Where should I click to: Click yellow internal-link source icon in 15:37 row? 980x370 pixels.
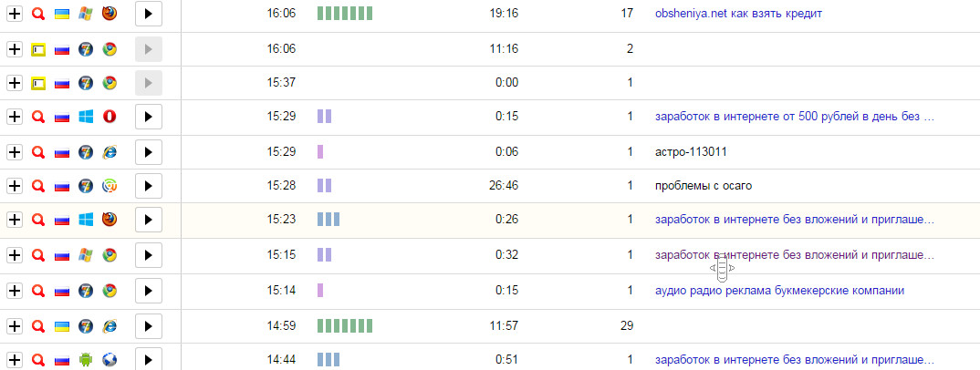38,83
